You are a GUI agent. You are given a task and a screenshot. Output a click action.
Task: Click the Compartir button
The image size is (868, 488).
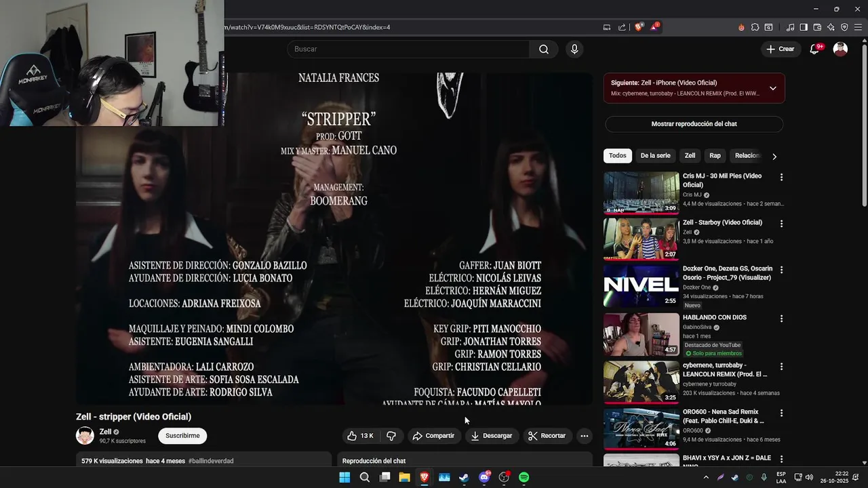[x=433, y=436]
